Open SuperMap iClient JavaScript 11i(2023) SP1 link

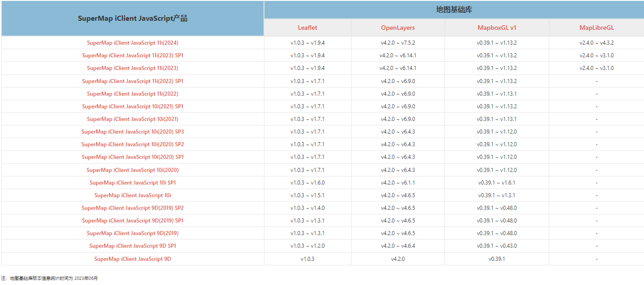[133, 56]
